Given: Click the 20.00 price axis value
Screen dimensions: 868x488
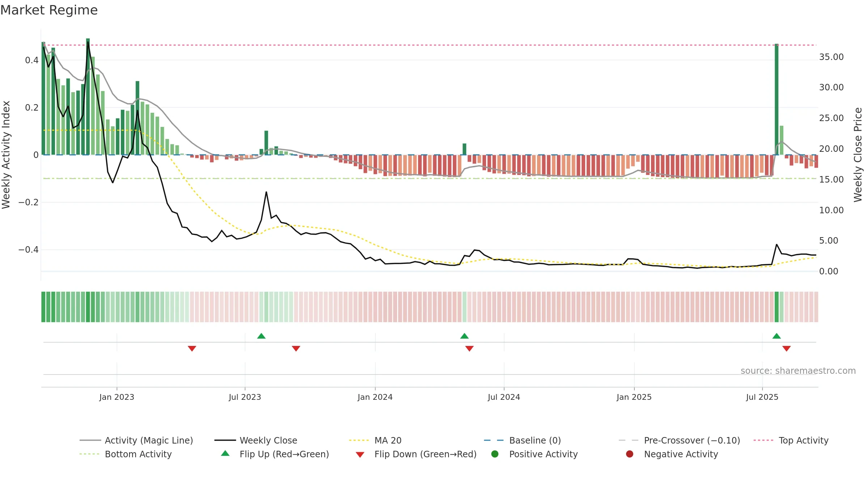Looking at the screenshot, I should click(x=831, y=149).
